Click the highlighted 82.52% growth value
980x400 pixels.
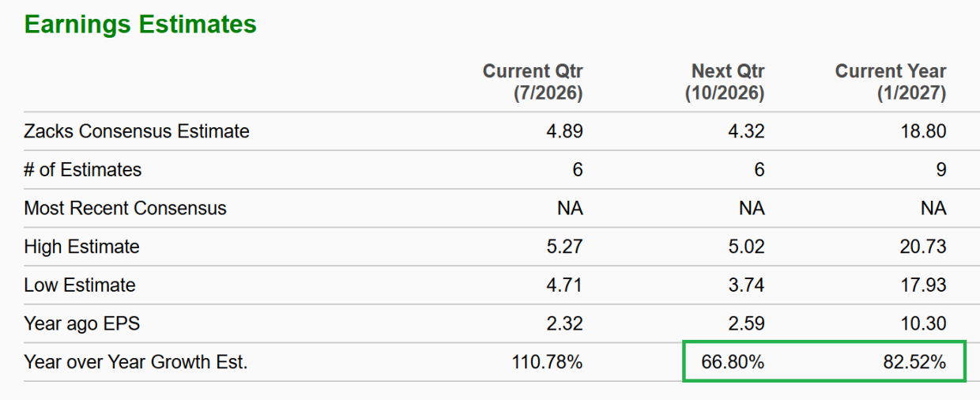coord(914,363)
